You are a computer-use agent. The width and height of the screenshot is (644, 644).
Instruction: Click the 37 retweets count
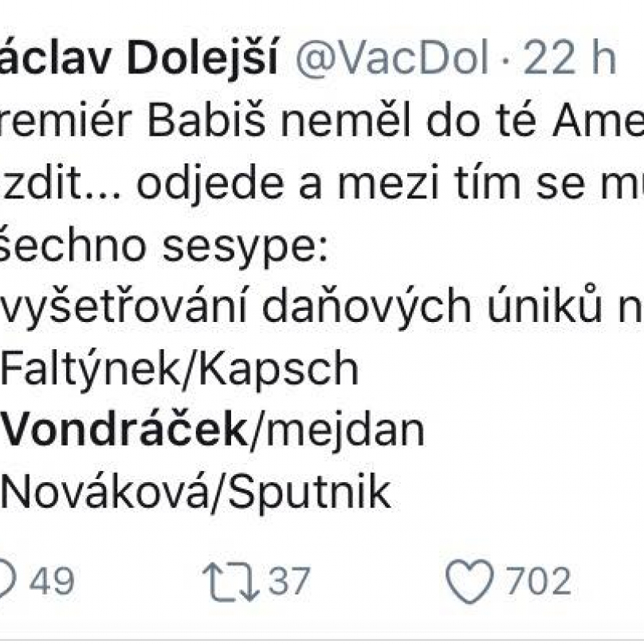(289, 581)
